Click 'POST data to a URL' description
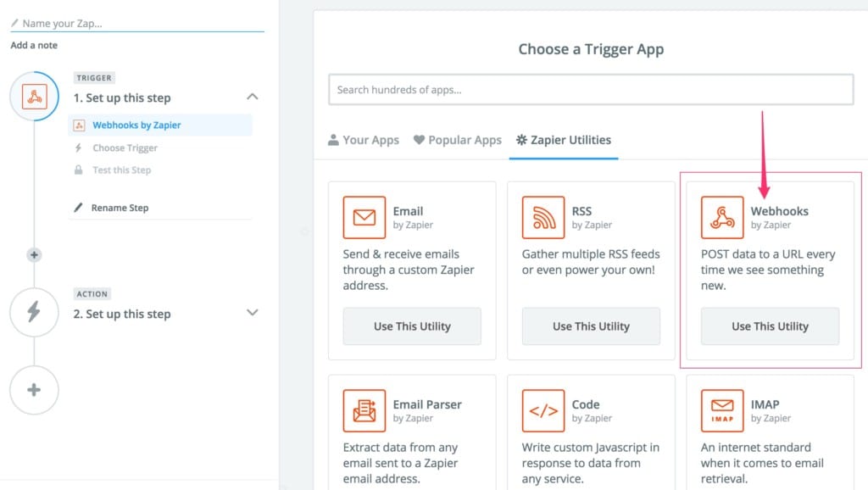Screen dimensions: 868x490 pos(768,270)
